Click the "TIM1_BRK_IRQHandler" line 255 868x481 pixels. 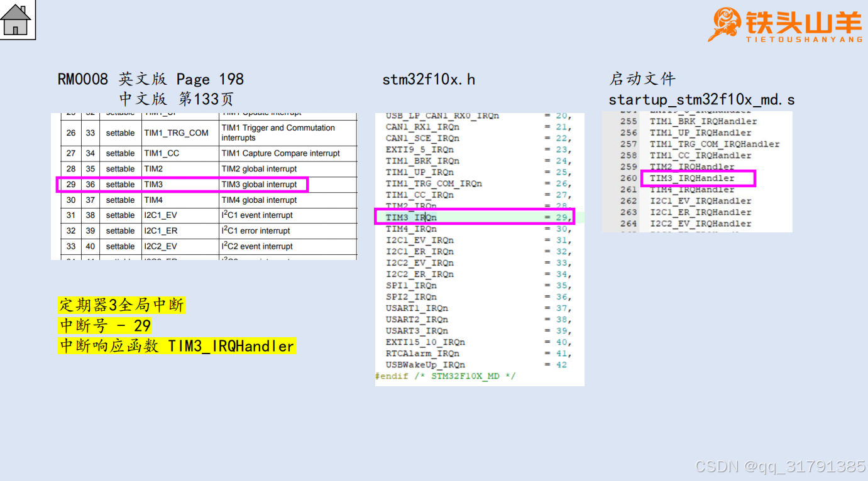coord(703,121)
